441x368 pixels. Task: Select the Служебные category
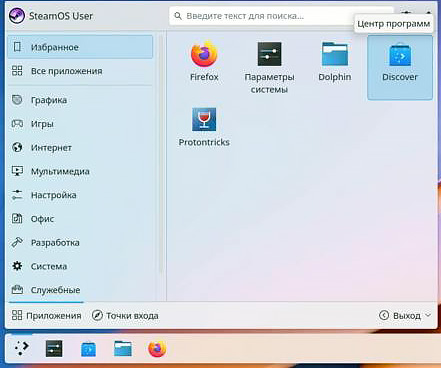click(x=80, y=290)
